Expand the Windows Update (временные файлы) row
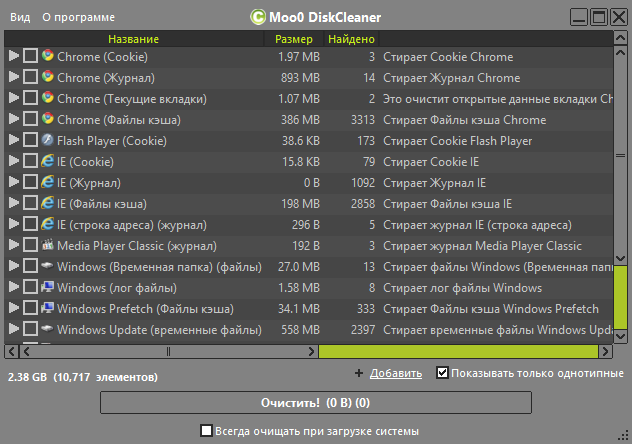 point(14,329)
